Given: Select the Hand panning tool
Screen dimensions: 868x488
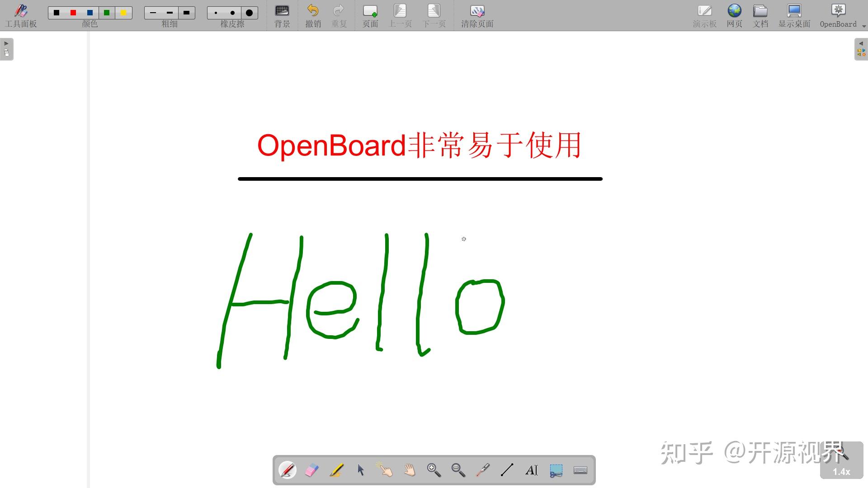Looking at the screenshot, I should tap(410, 470).
